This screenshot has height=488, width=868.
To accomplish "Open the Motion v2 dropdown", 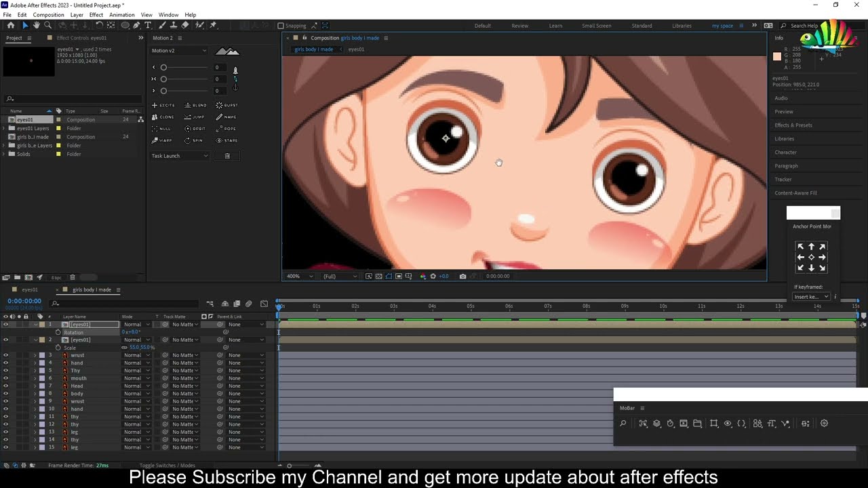I will [179, 51].
